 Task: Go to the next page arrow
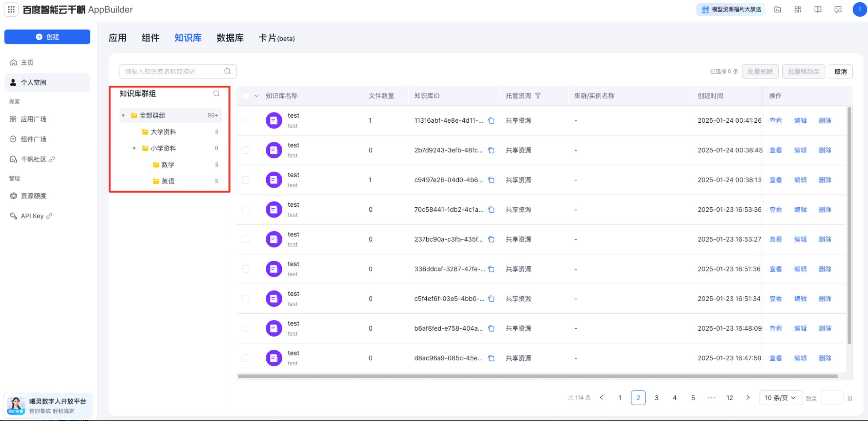(748, 398)
